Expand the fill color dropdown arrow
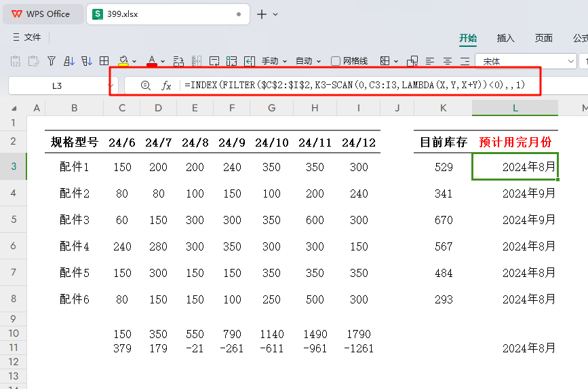This screenshot has height=389, width=588. point(134,61)
